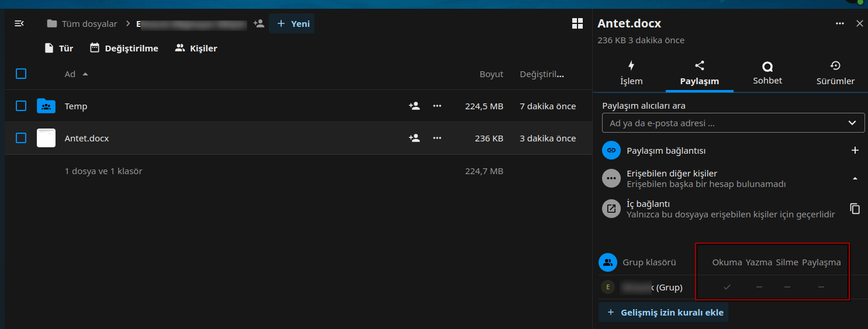Open three-dot menu for Antet.docx row
The height and width of the screenshot is (329, 868).
pos(437,138)
